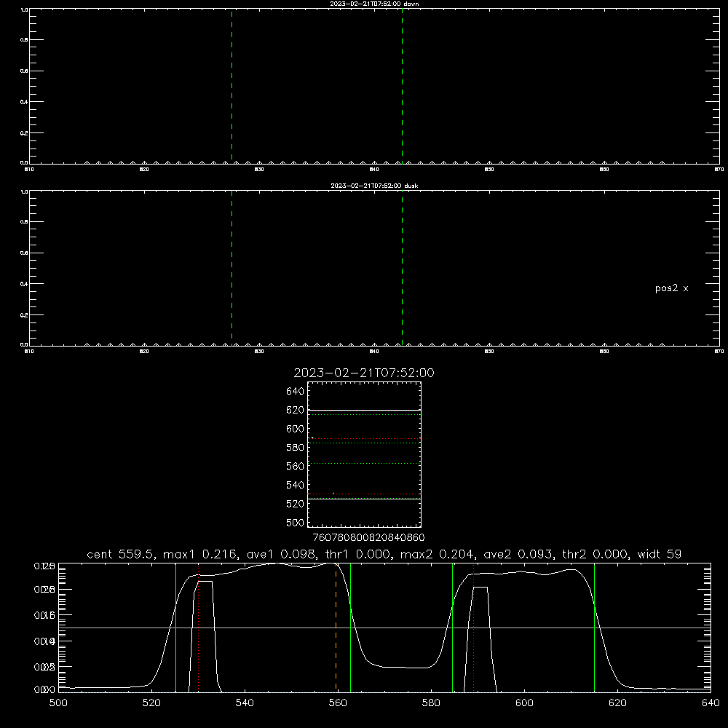Screen dimensions: 728x728
Task: Click x-axis label '560' on bottom plot
Action: 338,703
